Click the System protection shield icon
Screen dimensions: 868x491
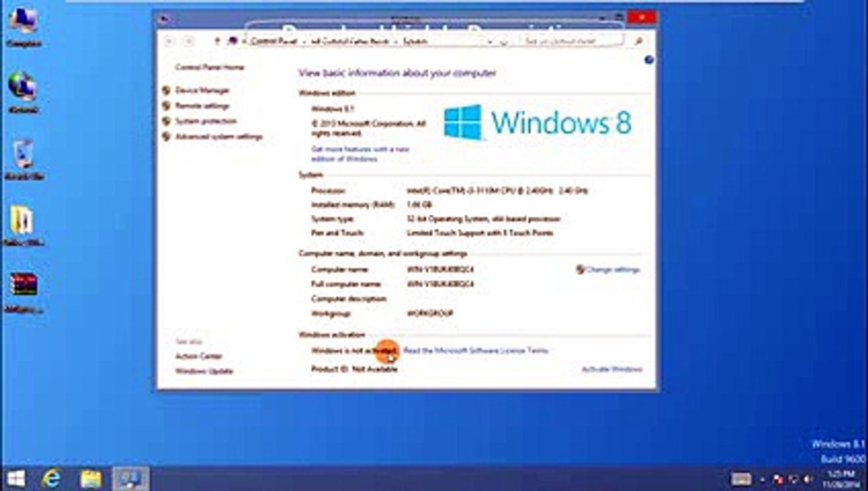pyautogui.click(x=166, y=121)
